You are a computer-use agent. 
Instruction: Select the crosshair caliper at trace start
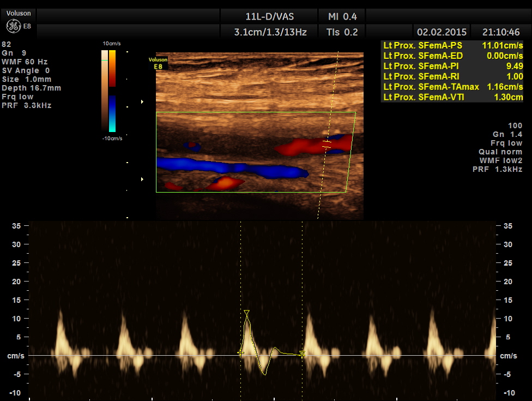click(240, 353)
